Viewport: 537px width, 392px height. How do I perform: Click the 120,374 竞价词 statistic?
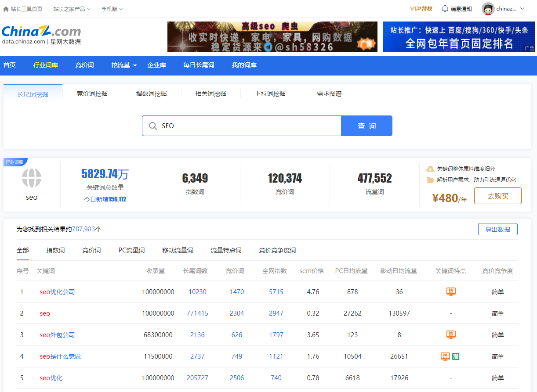285,178
